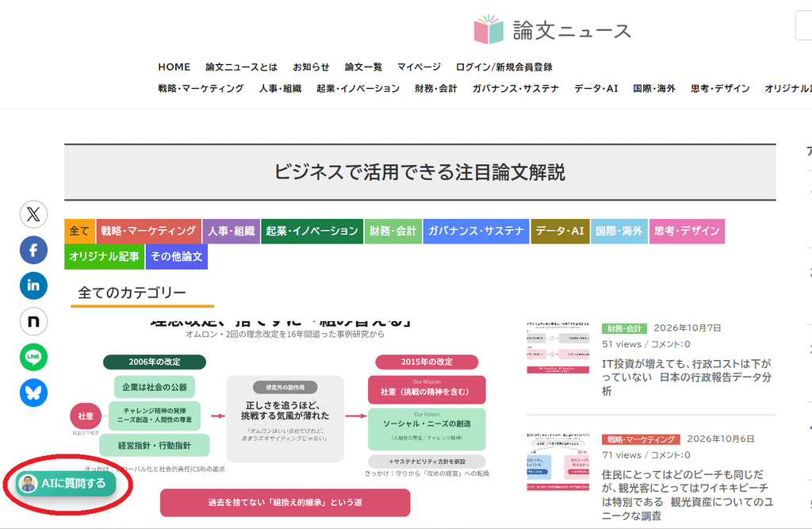Select the green 起業・イノベーション category tab
The width and height of the screenshot is (812, 529).
pyautogui.click(x=312, y=231)
